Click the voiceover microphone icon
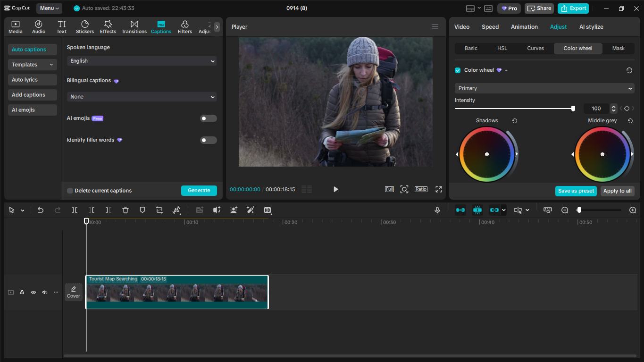644x362 pixels. coord(437,210)
